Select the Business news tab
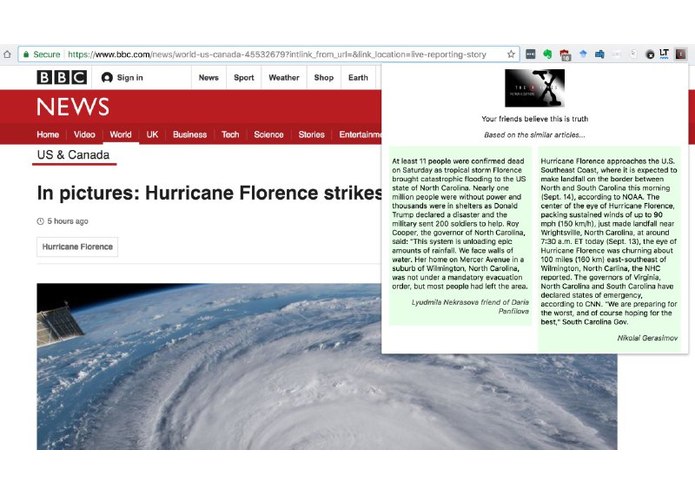Viewport: 695px width, 494px height. click(190, 134)
